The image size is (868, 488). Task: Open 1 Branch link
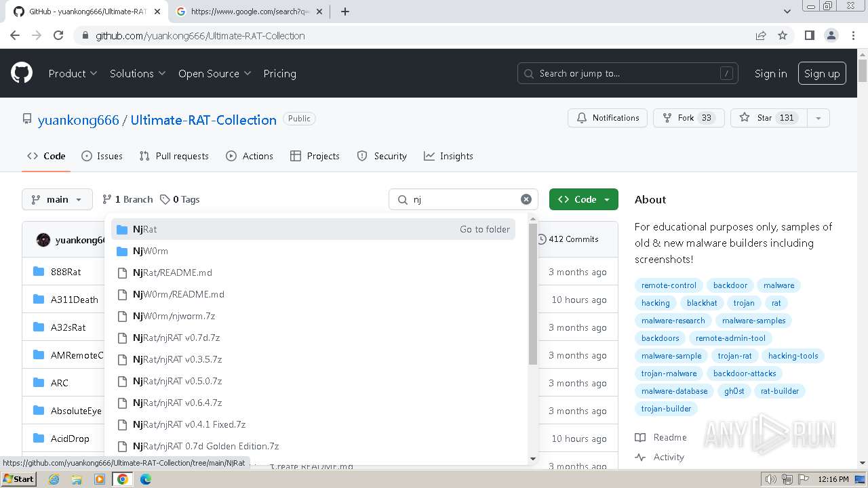click(127, 199)
